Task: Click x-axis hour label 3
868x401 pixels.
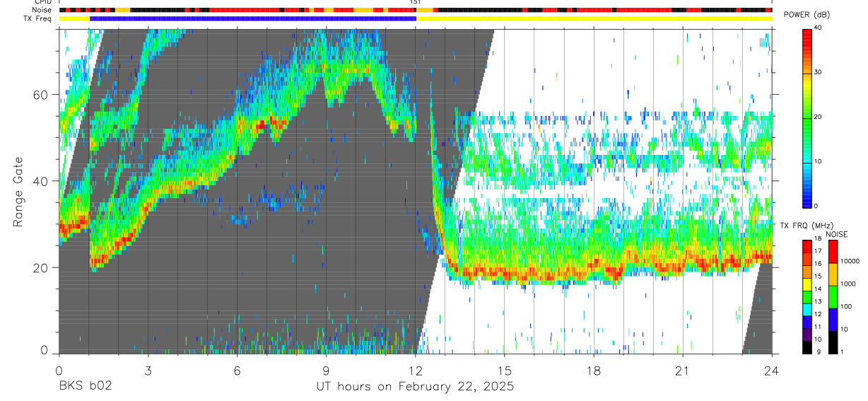Action: pos(148,371)
